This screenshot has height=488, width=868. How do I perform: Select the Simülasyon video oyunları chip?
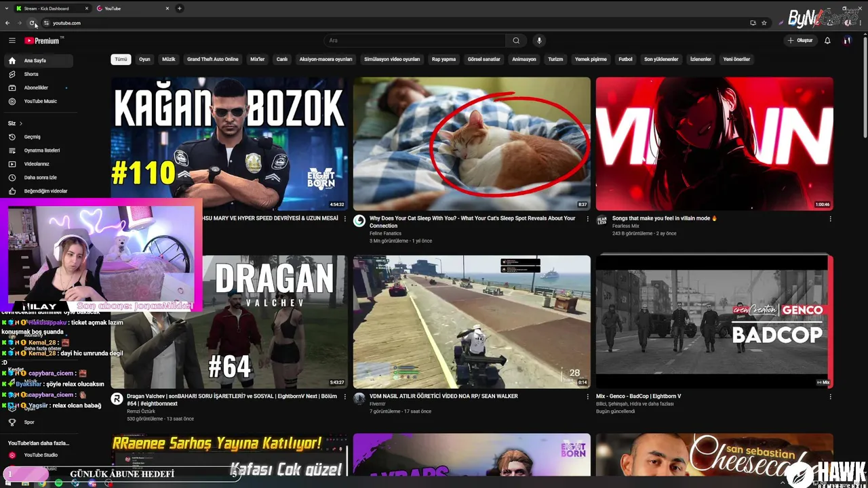(392, 59)
